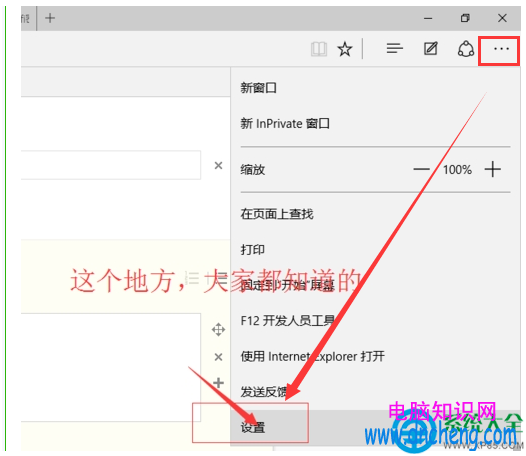Open the More actions ellipsis menu
The image size is (526, 456).
pos(501,49)
